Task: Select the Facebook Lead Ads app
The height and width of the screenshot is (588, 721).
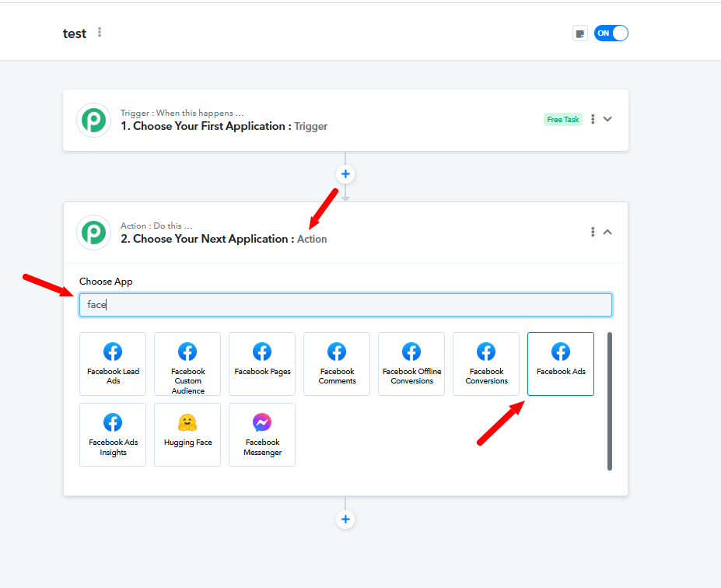Action: tap(113, 364)
